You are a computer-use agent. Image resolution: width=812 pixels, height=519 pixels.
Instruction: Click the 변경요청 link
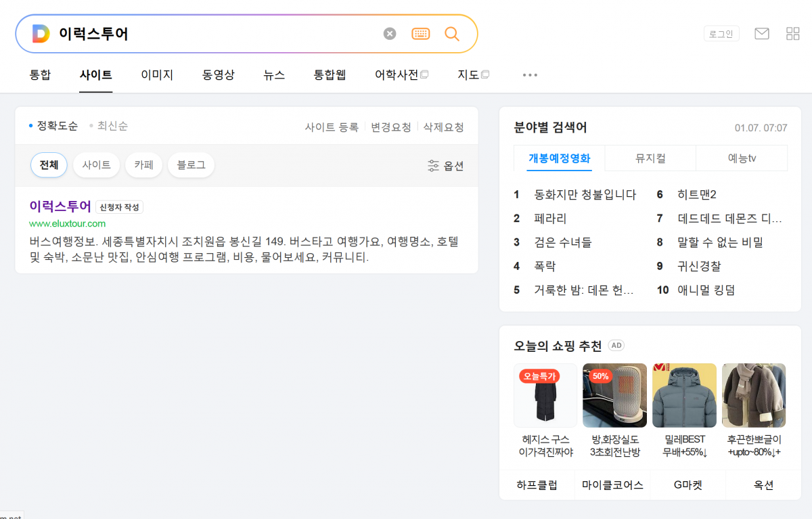(x=391, y=127)
